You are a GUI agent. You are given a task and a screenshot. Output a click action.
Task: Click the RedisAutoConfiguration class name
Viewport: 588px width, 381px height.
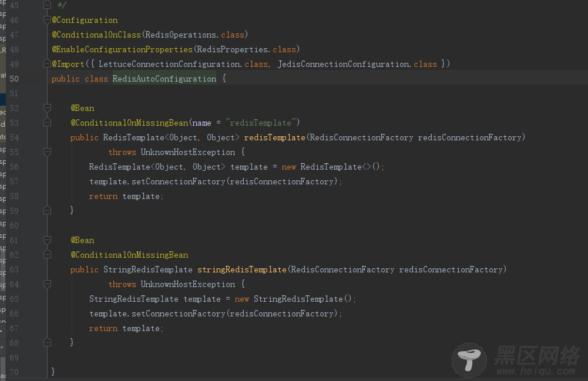[x=164, y=79]
